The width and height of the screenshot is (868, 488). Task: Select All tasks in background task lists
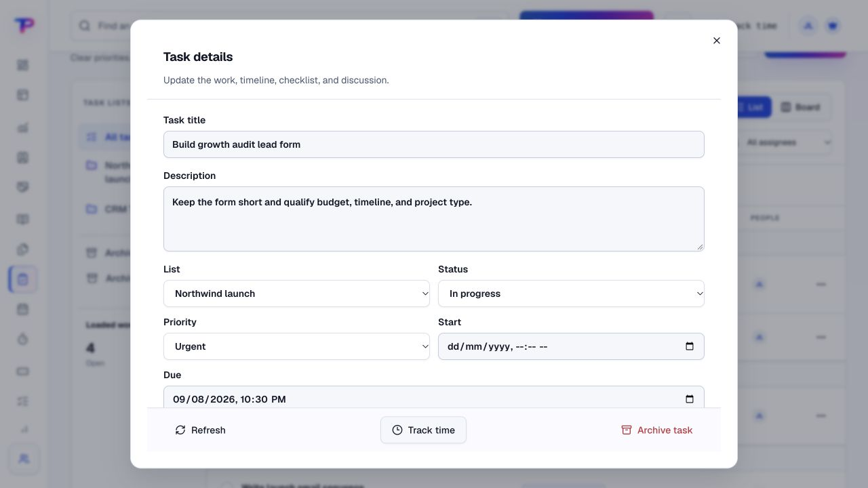click(x=105, y=137)
